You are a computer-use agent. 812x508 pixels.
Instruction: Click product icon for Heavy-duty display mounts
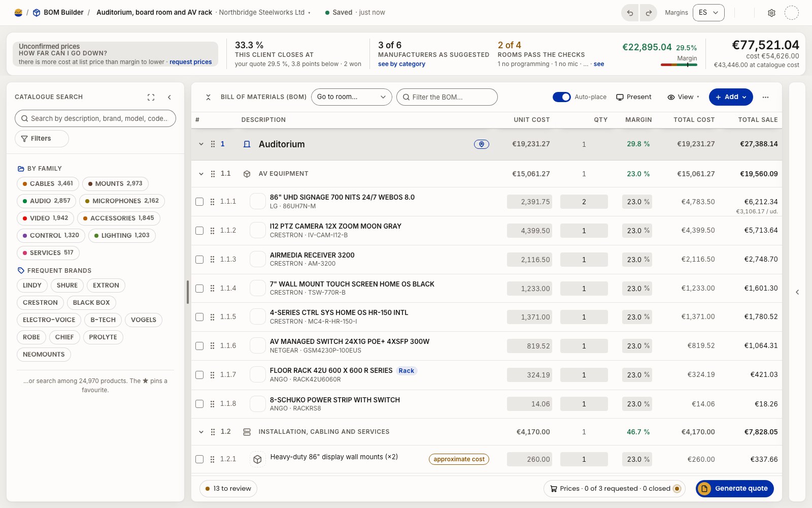pyautogui.click(x=257, y=459)
